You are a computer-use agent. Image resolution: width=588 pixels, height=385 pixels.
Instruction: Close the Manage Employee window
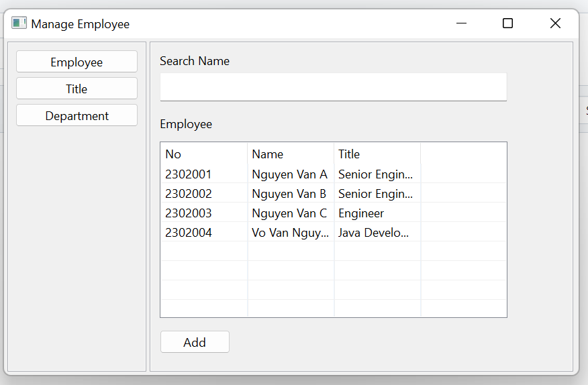tap(555, 23)
